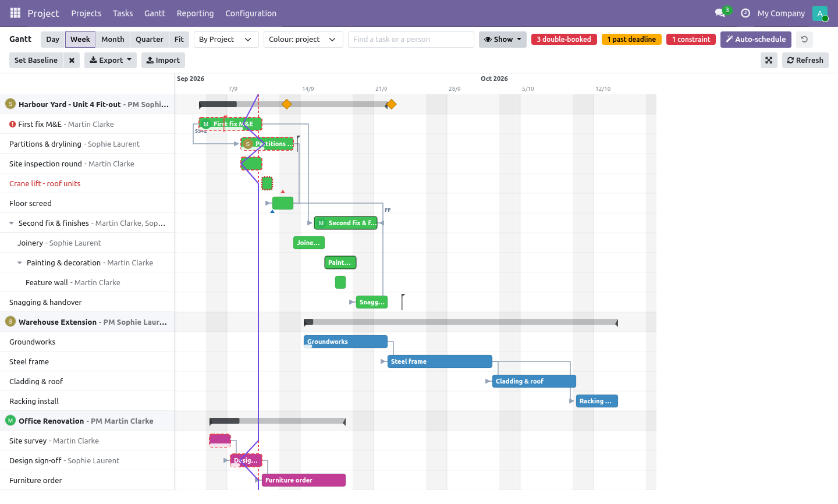838x504 pixels.
Task: Toggle fullscreen expand icon
Action: point(769,60)
